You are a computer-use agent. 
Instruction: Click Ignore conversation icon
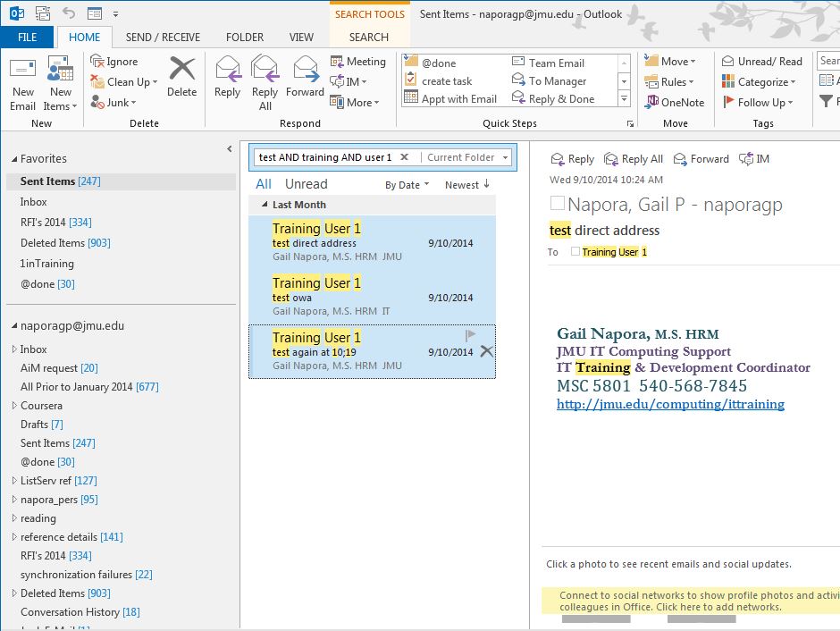click(x=97, y=61)
